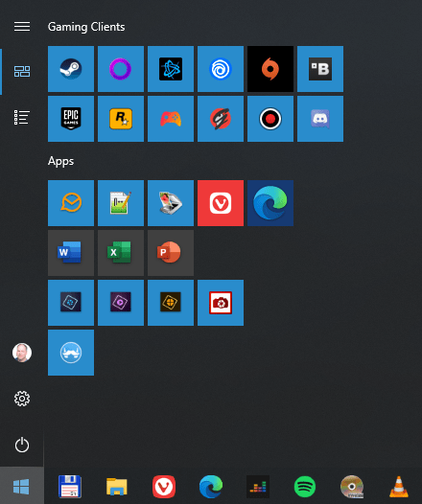
Task: Switch to pinned tiles view
Action: [x=22, y=71]
